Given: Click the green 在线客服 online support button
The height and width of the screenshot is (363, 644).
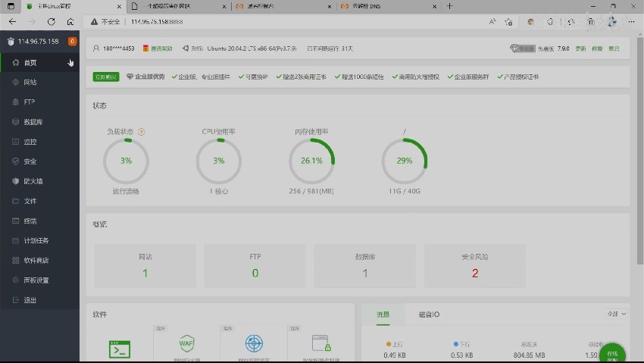Looking at the screenshot, I should [x=612, y=352].
